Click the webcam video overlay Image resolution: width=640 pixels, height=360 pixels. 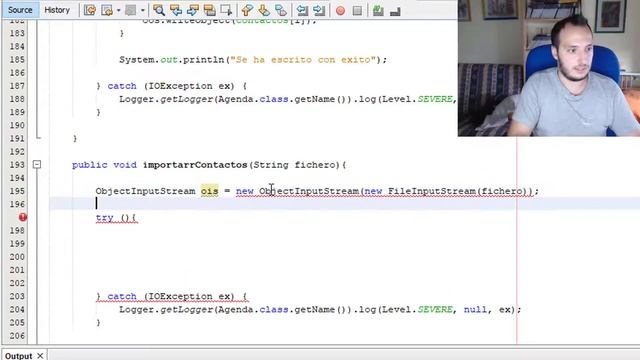(x=549, y=68)
